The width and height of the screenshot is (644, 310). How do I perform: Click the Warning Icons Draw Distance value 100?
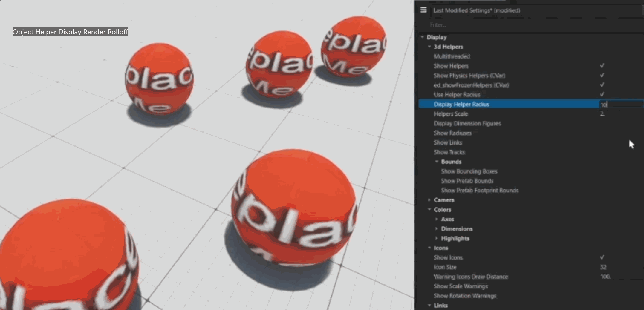tap(606, 277)
